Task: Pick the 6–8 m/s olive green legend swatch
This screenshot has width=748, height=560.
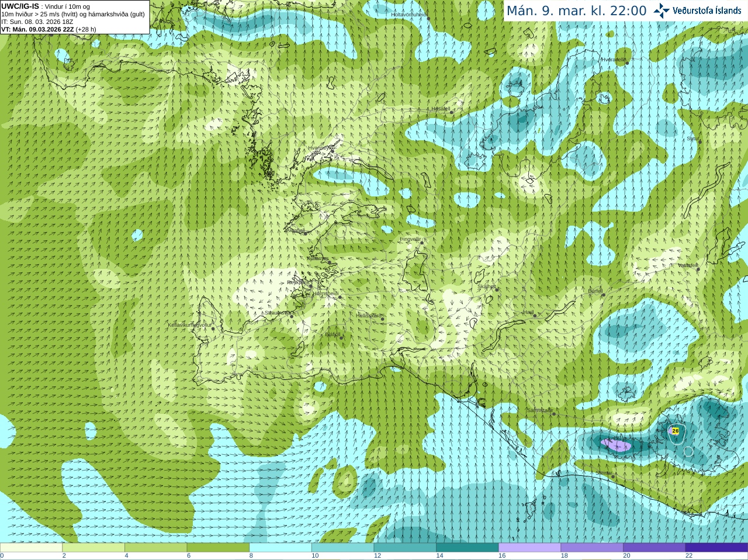Action: [x=218, y=548]
